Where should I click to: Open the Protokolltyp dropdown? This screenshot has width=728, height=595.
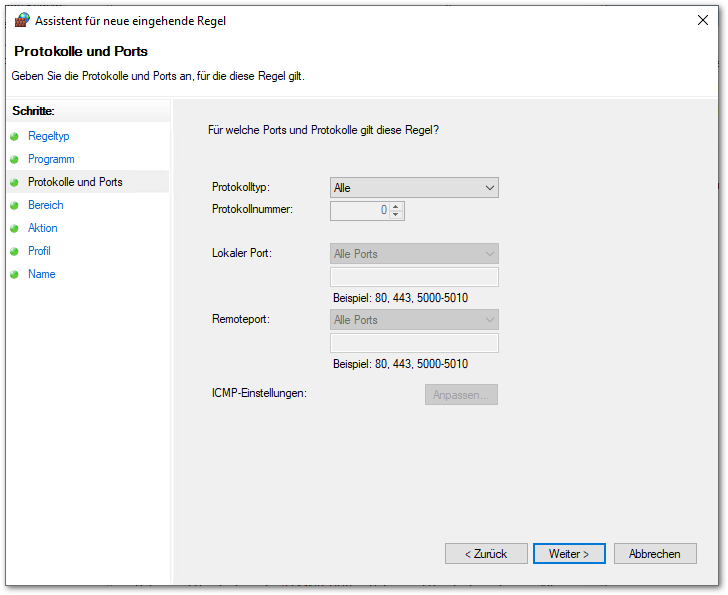414,188
